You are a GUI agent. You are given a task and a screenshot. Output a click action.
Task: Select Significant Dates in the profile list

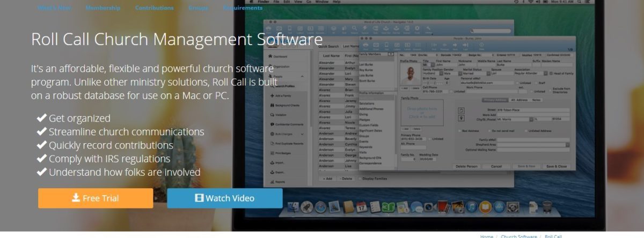(370, 130)
